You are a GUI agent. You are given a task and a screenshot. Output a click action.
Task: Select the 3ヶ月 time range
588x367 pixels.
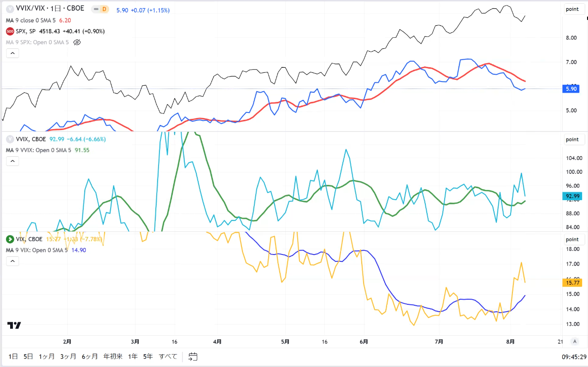(68, 356)
